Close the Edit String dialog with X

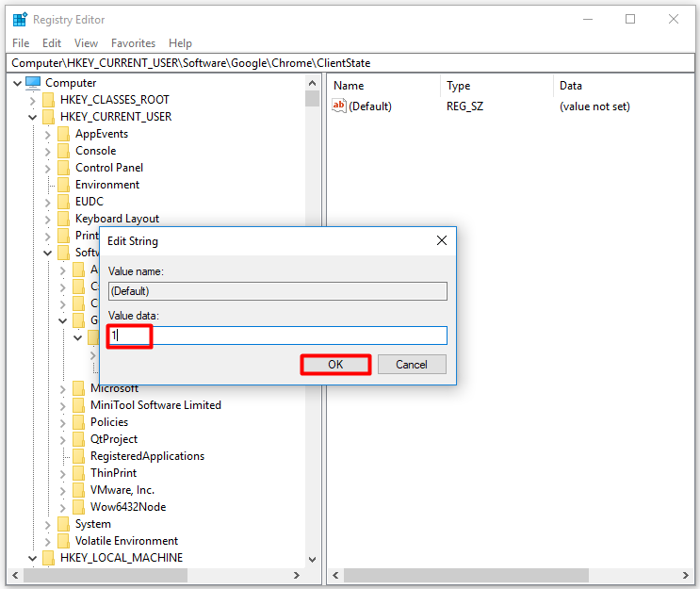pos(442,240)
